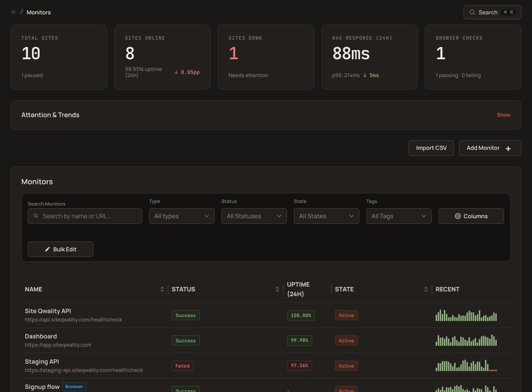
Task: Click the Browser Checks card
Action: (x=473, y=57)
